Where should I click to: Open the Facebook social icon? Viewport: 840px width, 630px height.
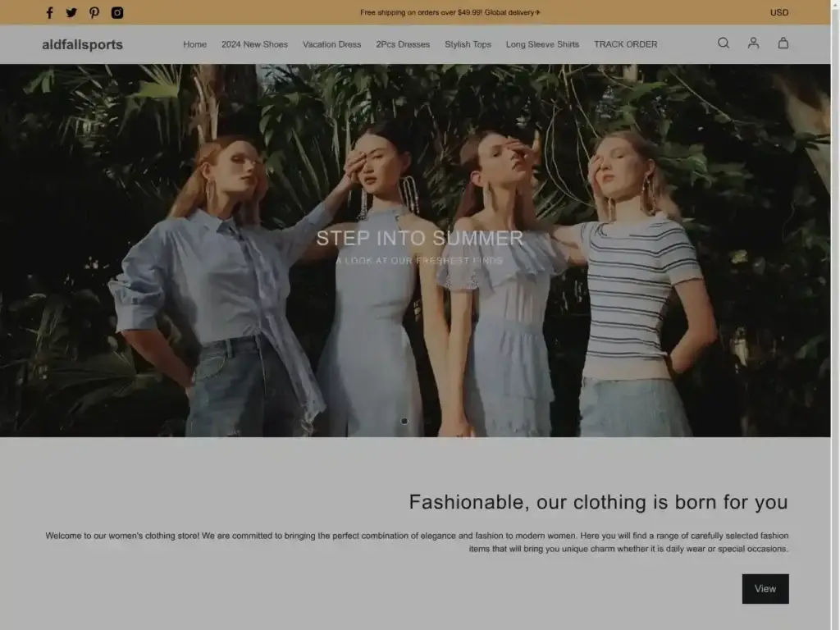[x=49, y=12]
